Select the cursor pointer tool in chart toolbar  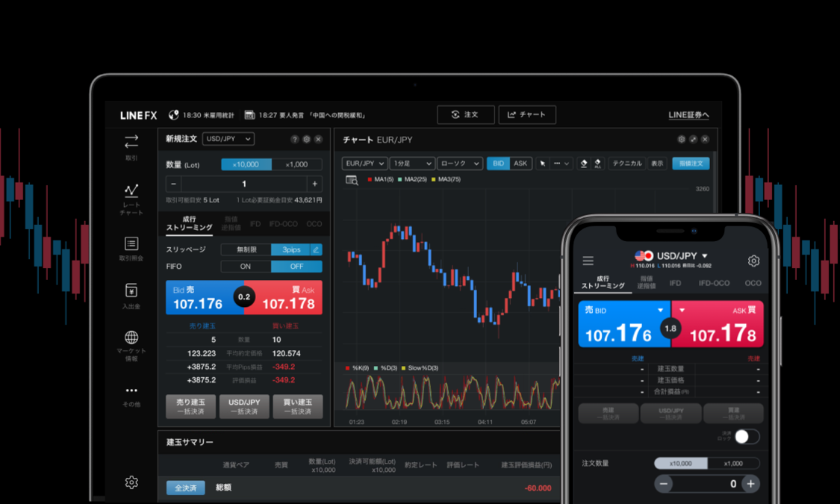point(543,164)
